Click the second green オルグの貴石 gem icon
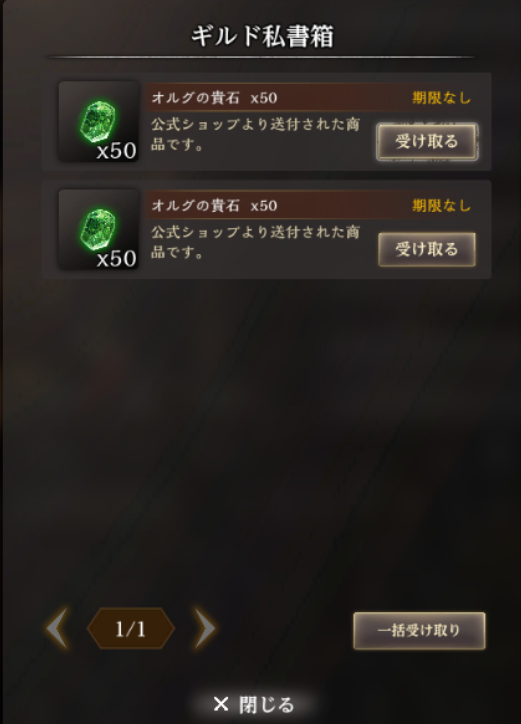 coord(98,229)
